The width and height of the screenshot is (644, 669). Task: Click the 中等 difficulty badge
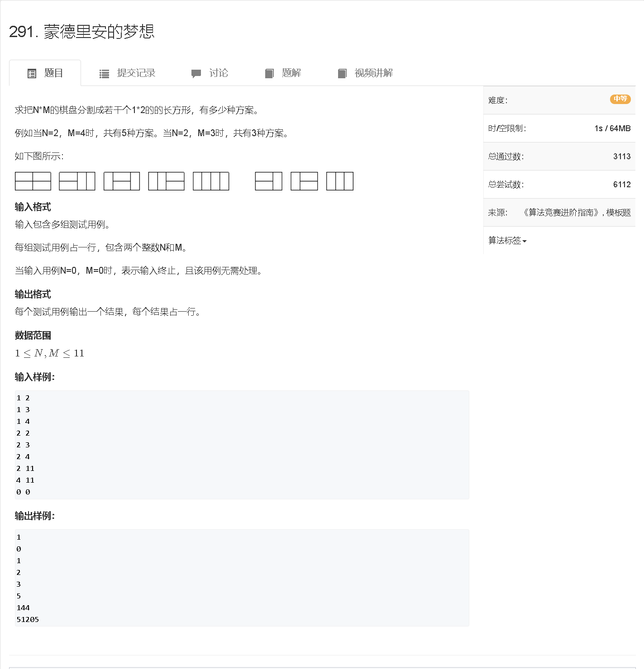coord(620,99)
